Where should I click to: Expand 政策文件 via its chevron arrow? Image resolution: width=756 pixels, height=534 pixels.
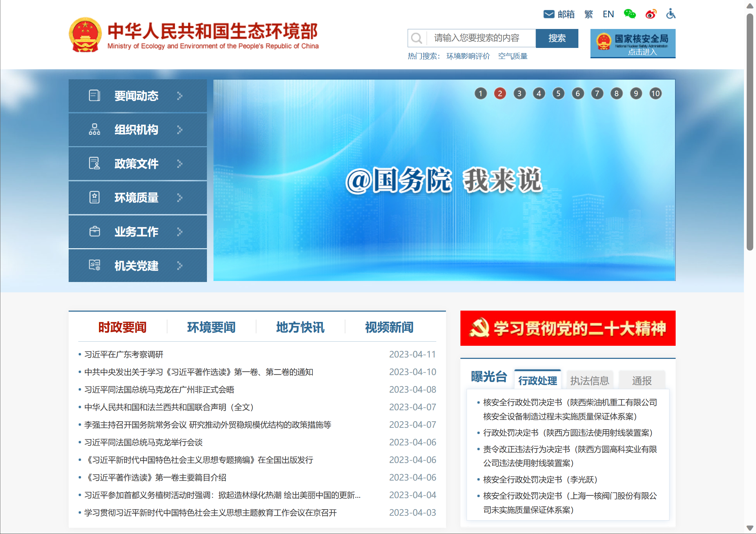point(180,163)
